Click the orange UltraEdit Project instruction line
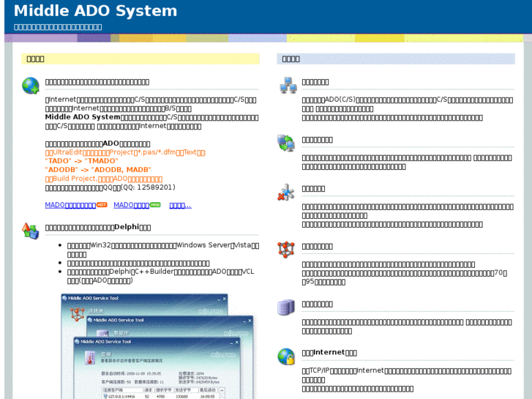This screenshot has width=532, height=399. pyautogui.click(x=126, y=152)
